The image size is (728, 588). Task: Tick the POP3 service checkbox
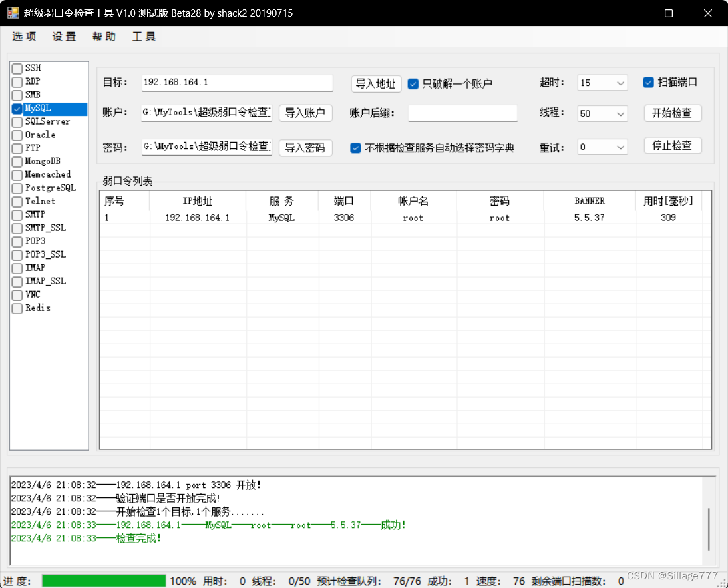pyautogui.click(x=17, y=242)
